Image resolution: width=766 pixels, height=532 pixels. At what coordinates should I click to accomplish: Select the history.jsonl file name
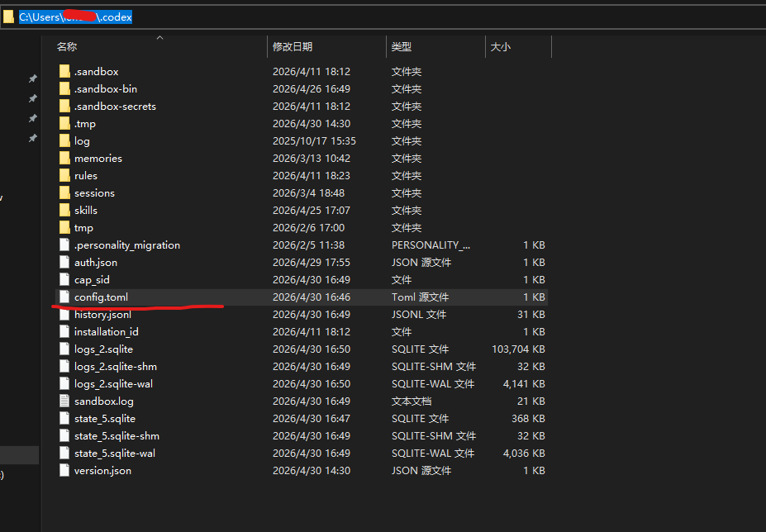(x=102, y=315)
